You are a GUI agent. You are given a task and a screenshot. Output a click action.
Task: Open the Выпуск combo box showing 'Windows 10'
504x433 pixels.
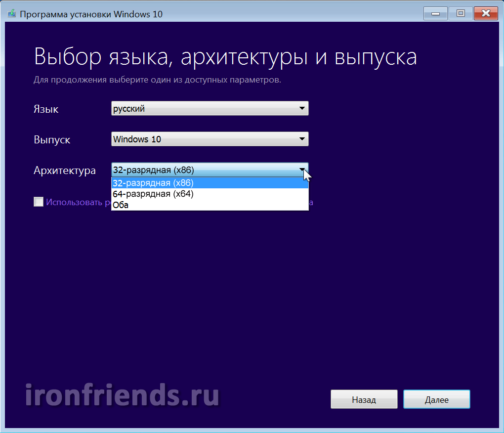(203, 139)
